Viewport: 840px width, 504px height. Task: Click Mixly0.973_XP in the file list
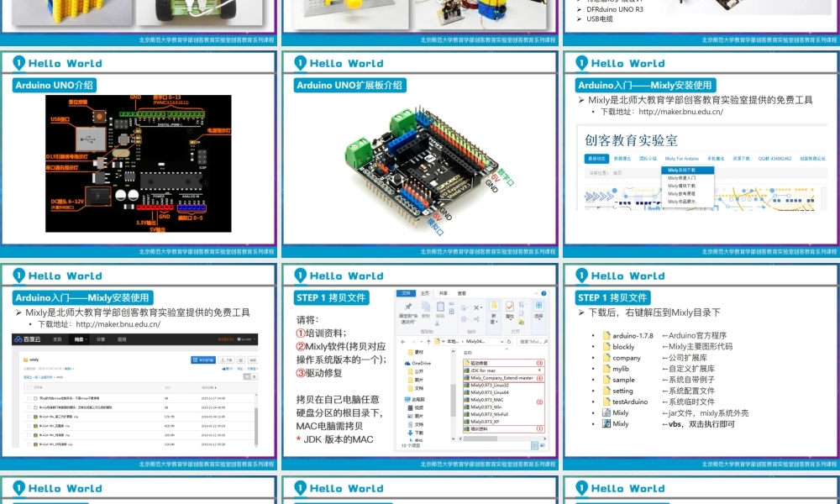coord(481,422)
